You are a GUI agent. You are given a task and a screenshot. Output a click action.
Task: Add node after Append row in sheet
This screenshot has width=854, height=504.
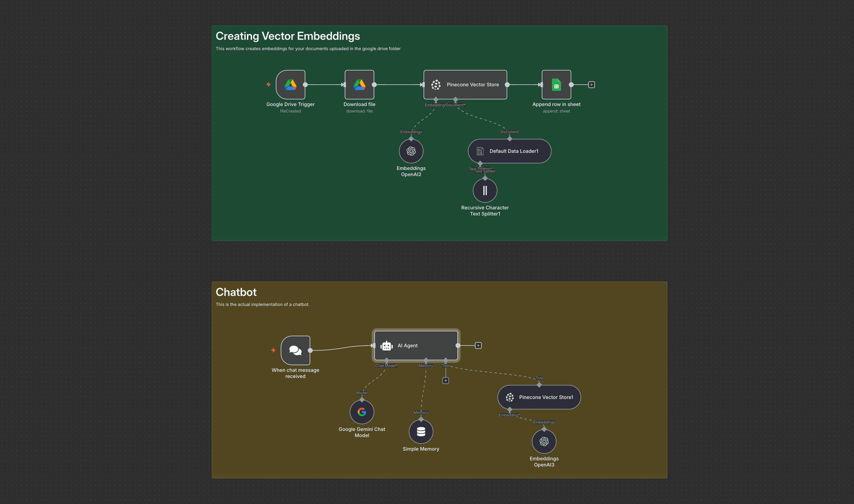coord(592,84)
